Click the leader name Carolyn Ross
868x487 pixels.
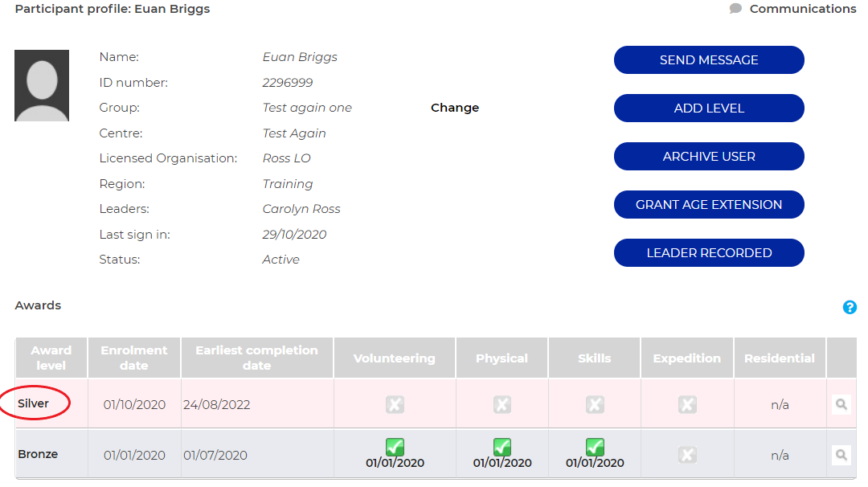tap(301, 209)
